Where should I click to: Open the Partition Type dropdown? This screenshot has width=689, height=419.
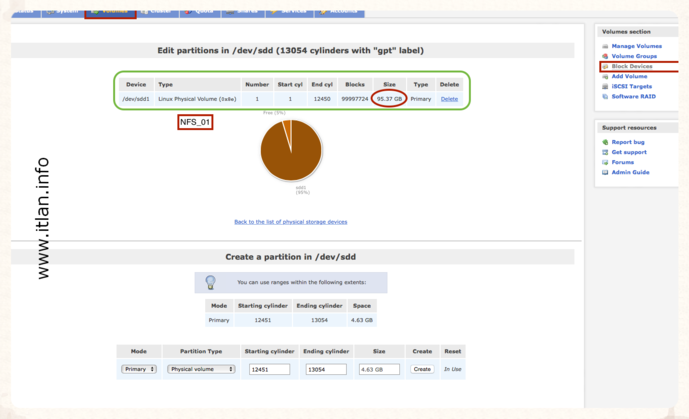click(201, 369)
